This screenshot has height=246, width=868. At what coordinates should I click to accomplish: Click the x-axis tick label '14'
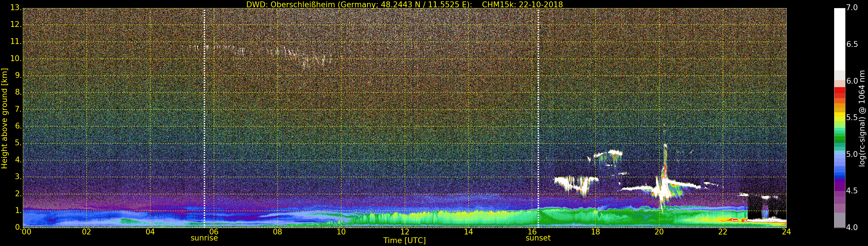tap(468, 232)
